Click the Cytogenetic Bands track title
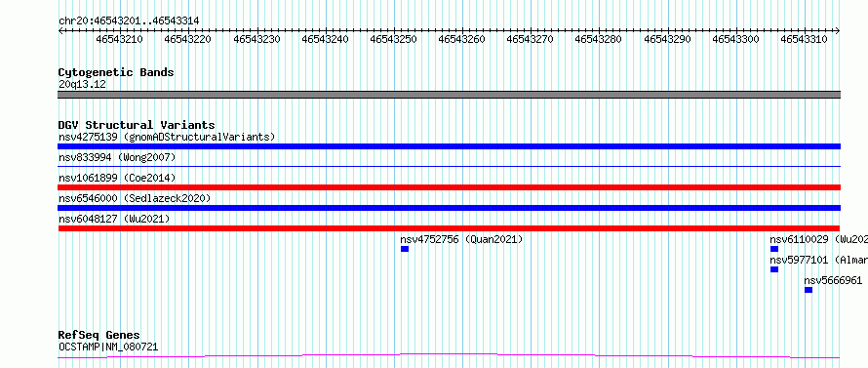The height and width of the screenshot is (368, 868). tap(116, 72)
